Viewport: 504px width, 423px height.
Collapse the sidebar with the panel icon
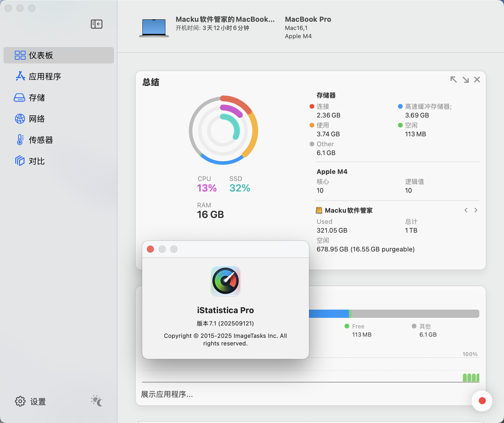(96, 24)
